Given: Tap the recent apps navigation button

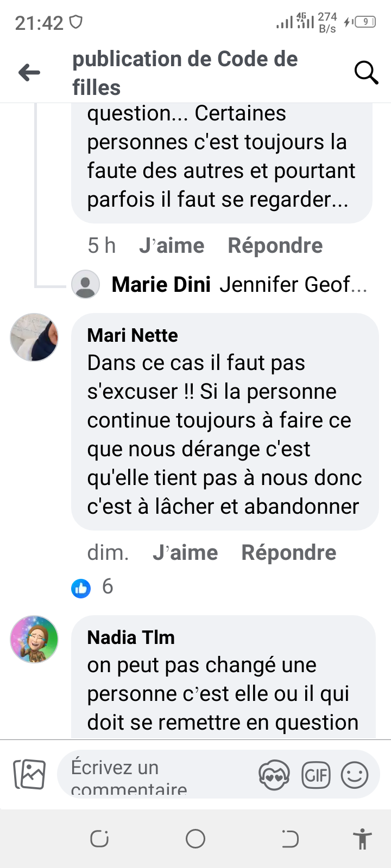Looking at the screenshot, I should (99, 839).
